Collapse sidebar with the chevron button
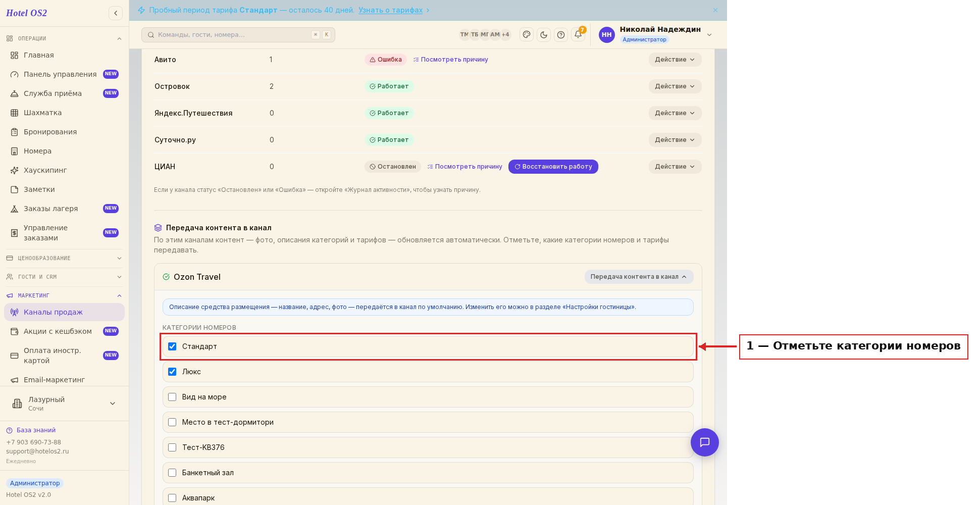The height and width of the screenshot is (505, 980). 116,13
